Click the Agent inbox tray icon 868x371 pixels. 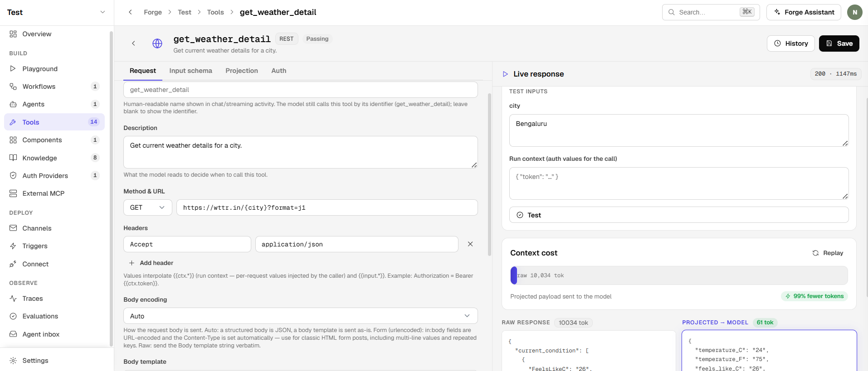tap(13, 334)
